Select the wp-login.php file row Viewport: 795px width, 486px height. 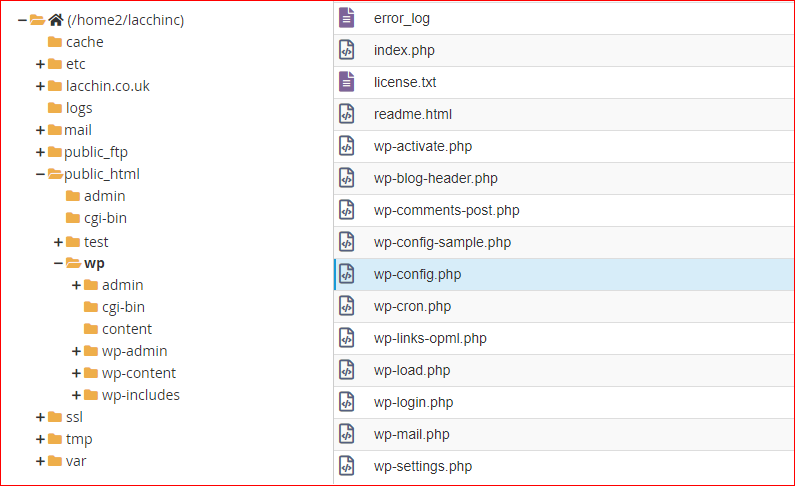[x=564, y=402]
